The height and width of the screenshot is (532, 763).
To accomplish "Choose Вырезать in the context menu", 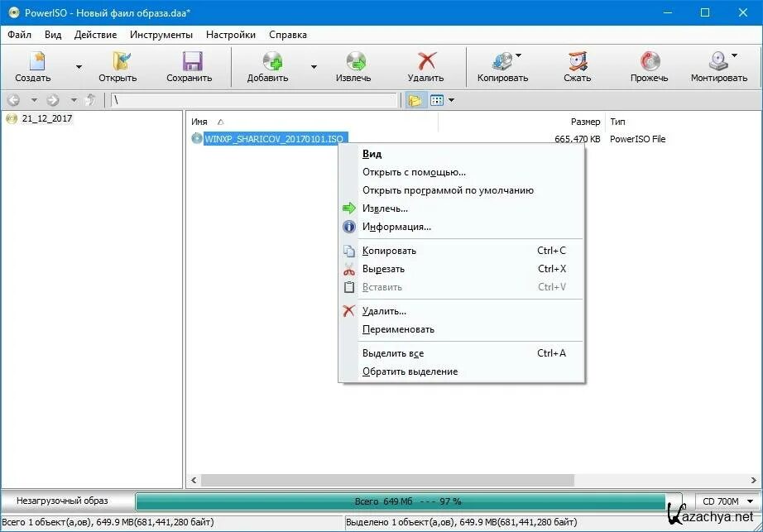I will coord(461,269).
